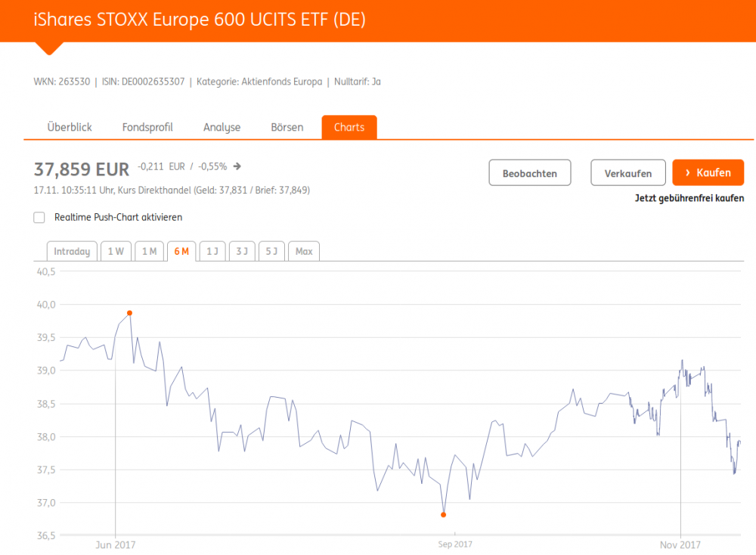Viewport: 756px width, 555px height.
Task: Show the Max chart range
Action: (304, 251)
